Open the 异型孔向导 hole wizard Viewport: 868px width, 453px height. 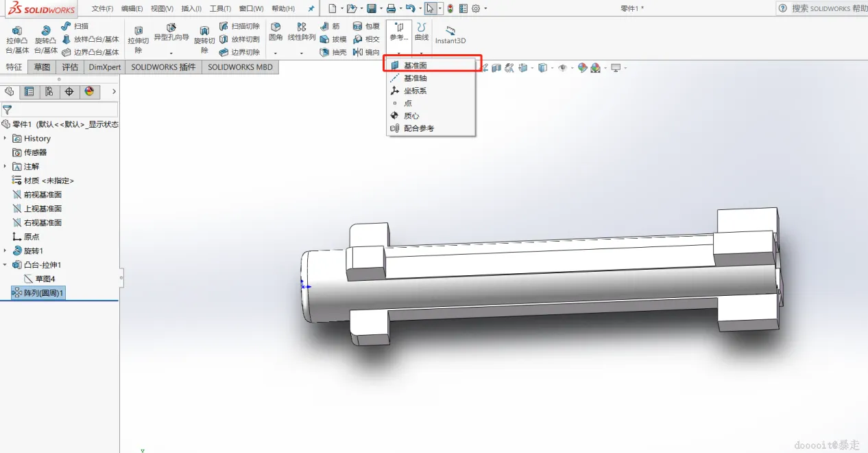(x=171, y=32)
